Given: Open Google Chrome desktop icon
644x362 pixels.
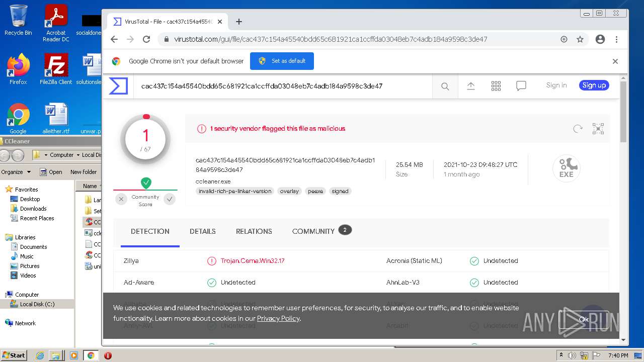Looking at the screenshot, I should tap(18, 119).
